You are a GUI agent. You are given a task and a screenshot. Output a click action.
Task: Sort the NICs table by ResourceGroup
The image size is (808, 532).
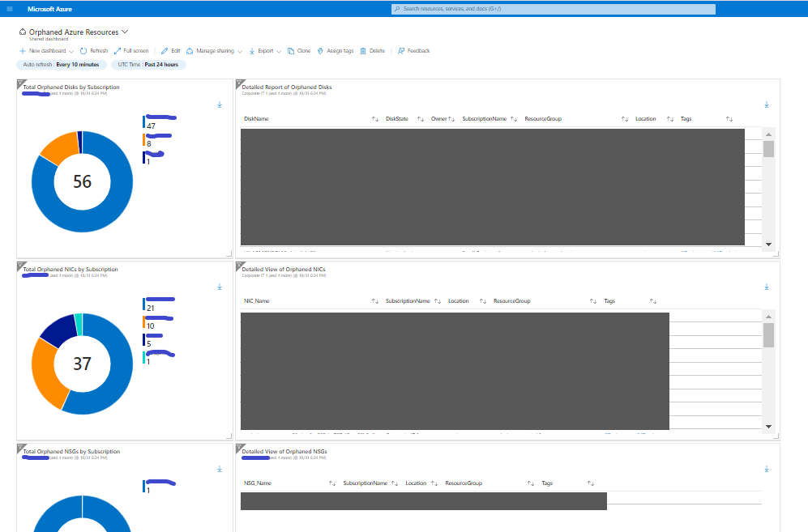click(593, 301)
